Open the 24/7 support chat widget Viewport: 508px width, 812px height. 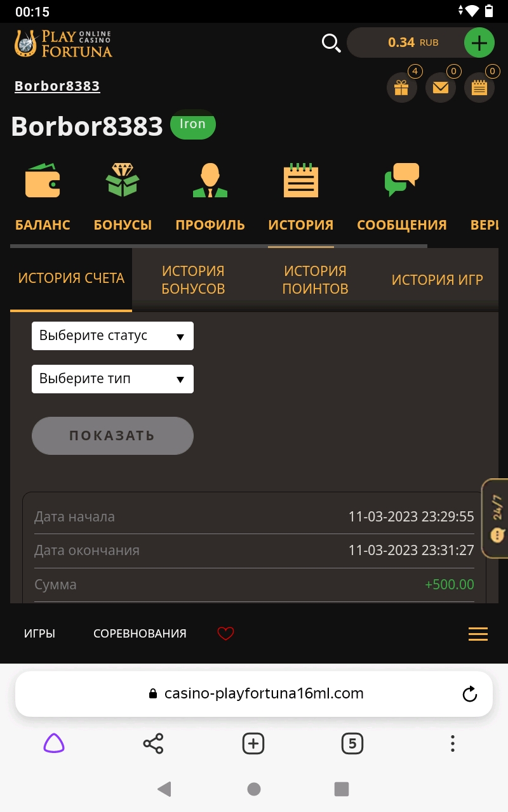click(x=497, y=518)
